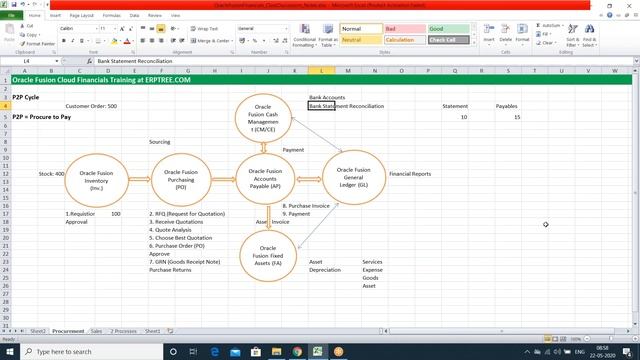Click Accounting Number Format icon

(x=242, y=41)
